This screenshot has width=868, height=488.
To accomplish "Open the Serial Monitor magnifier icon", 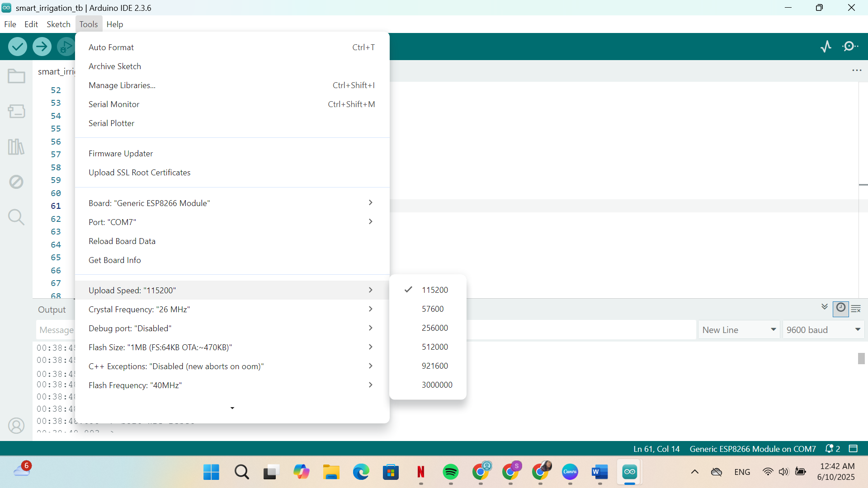I will tap(850, 47).
